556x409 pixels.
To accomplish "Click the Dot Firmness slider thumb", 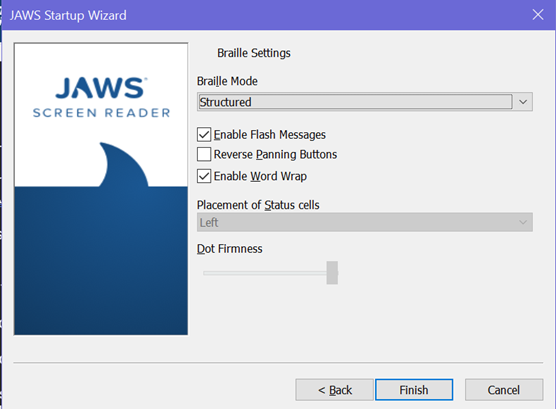I will 332,273.
